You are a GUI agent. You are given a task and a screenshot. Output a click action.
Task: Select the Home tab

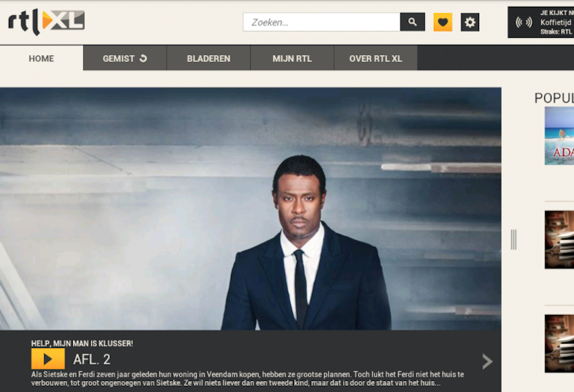coord(41,58)
